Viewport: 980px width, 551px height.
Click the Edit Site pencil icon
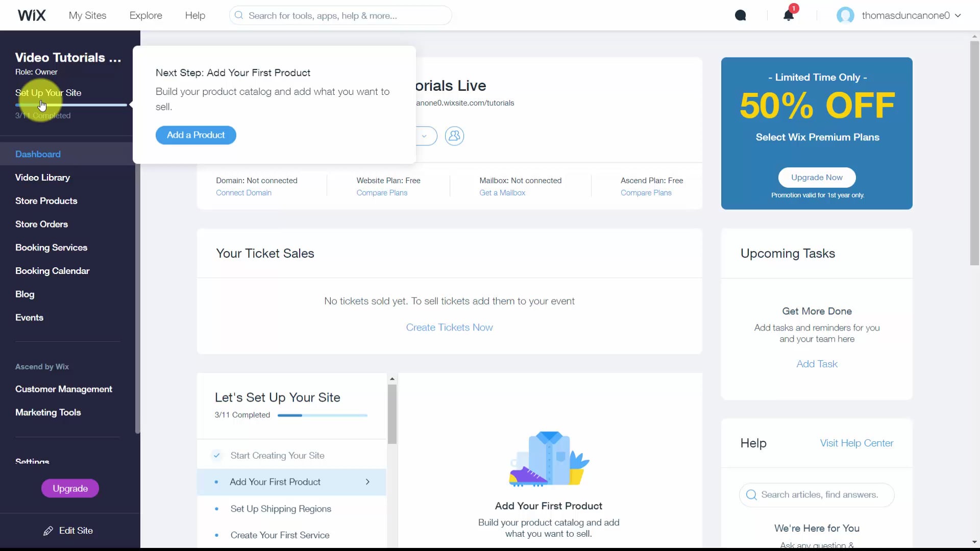(48, 531)
